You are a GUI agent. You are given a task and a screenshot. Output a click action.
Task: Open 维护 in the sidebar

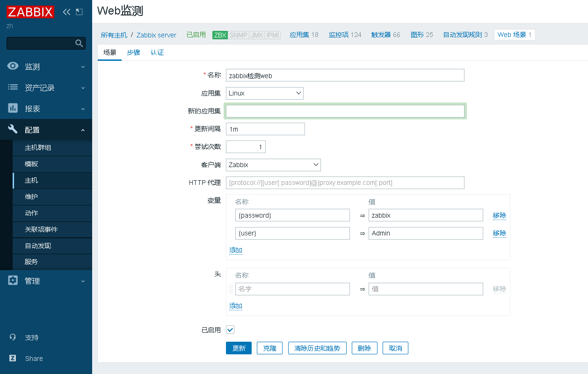coord(52,197)
